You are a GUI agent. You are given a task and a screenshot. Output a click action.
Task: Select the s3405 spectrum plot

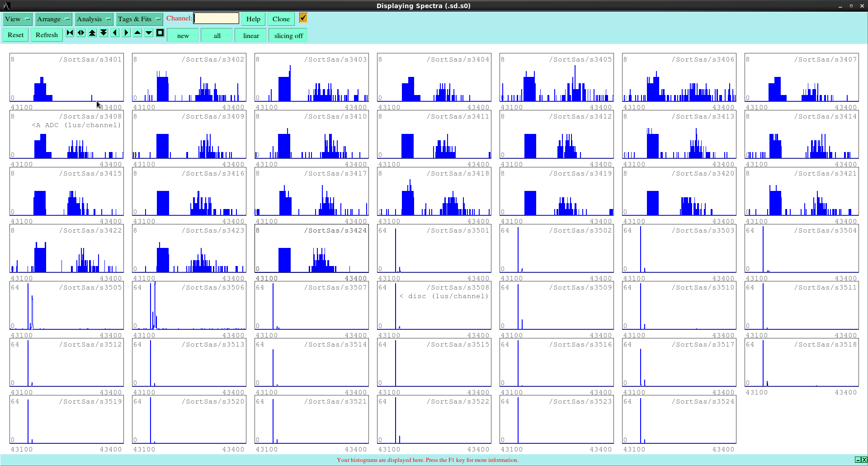557,77
